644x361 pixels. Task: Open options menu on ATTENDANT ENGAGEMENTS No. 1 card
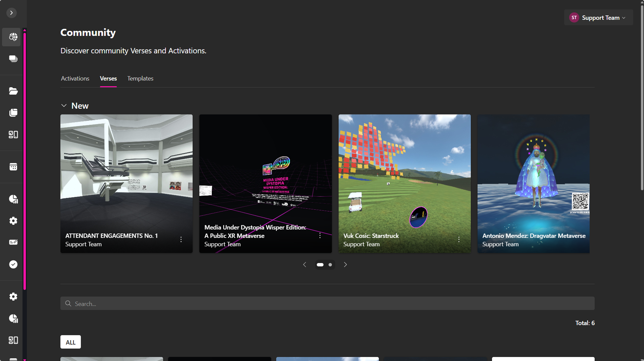(181, 240)
